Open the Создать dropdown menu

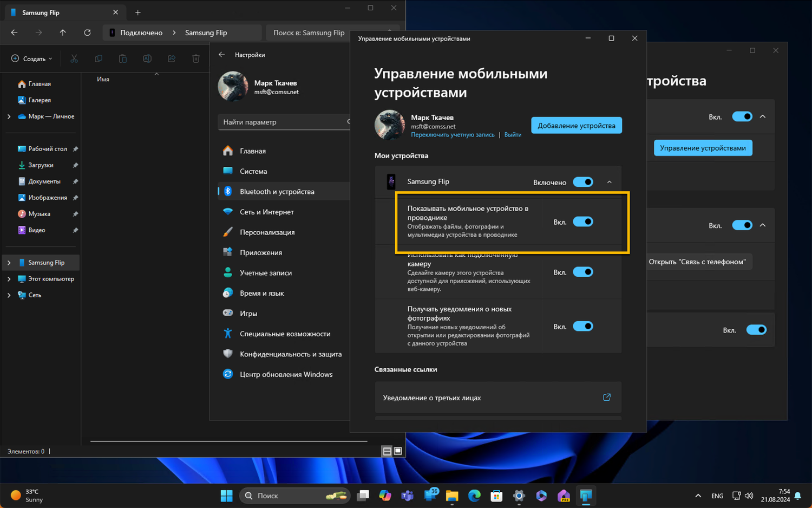pyautogui.click(x=32, y=58)
